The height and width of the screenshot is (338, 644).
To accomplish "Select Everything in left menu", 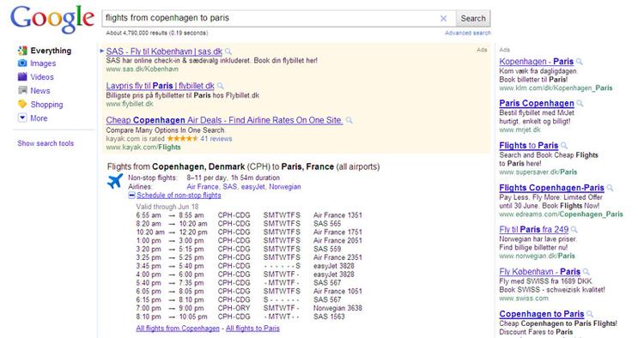I will point(51,51).
